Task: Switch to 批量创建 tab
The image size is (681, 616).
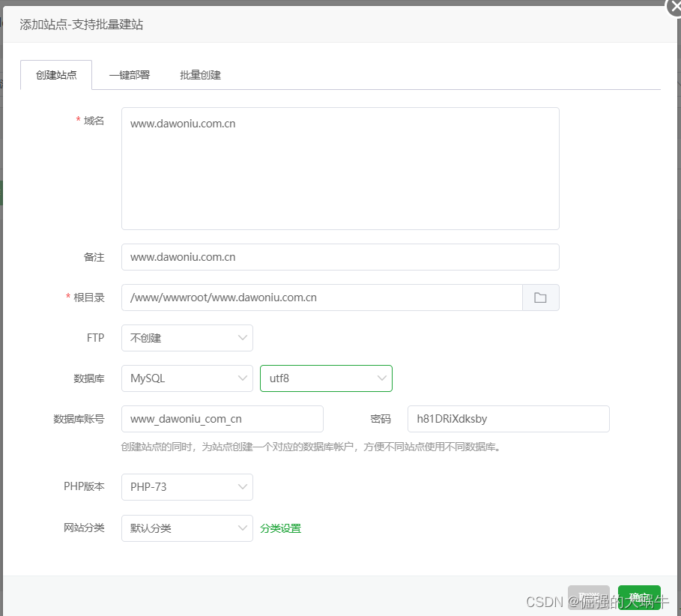Action: coord(200,75)
